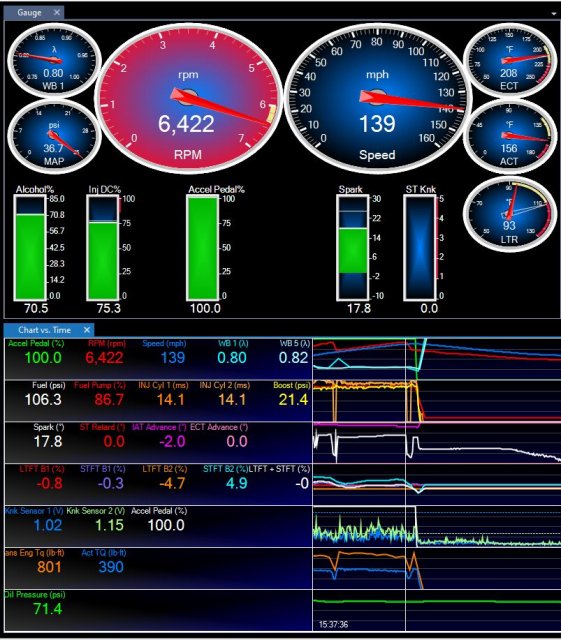This screenshot has height=640, width=561.
Task: Click the Oil Pressure chart channel value
Action: click(48, 609)
